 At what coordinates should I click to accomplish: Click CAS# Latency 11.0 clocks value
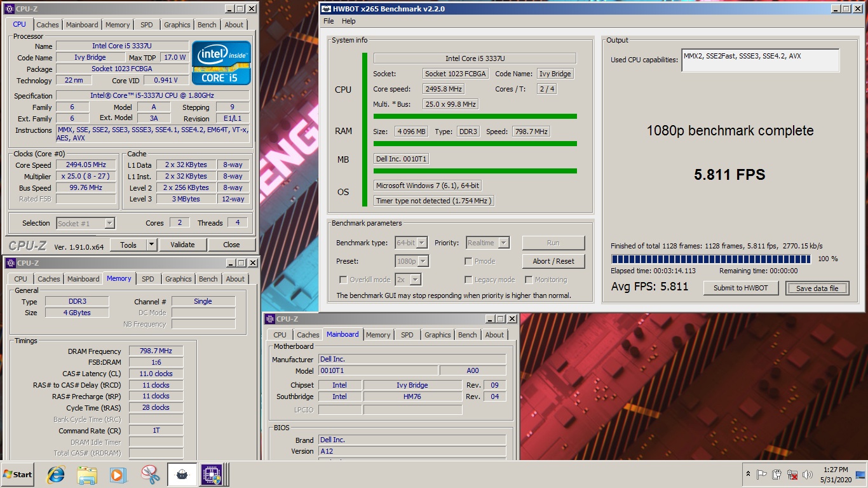point(156,374)
